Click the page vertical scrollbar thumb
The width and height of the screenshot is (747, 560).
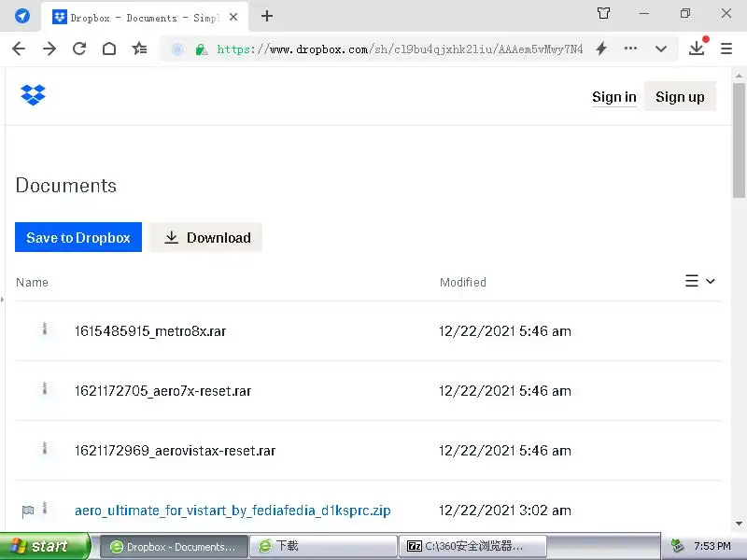(x=739, y=140)
